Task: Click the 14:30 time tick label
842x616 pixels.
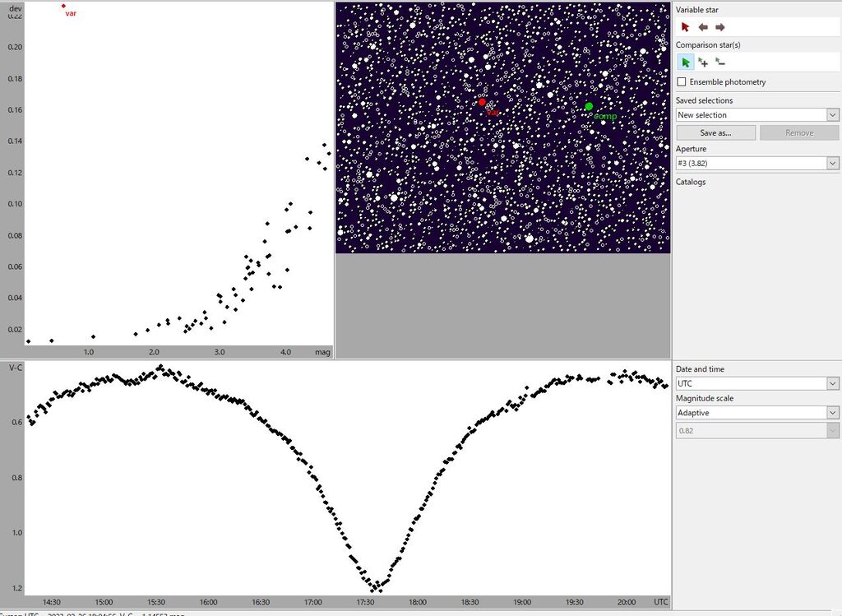Action: (x=52, y=602)
